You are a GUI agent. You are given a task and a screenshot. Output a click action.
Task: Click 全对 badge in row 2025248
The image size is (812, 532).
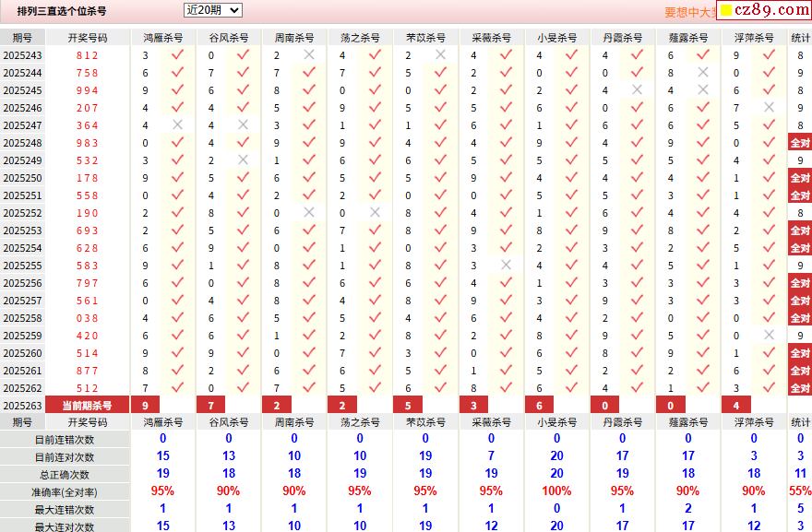800,143
